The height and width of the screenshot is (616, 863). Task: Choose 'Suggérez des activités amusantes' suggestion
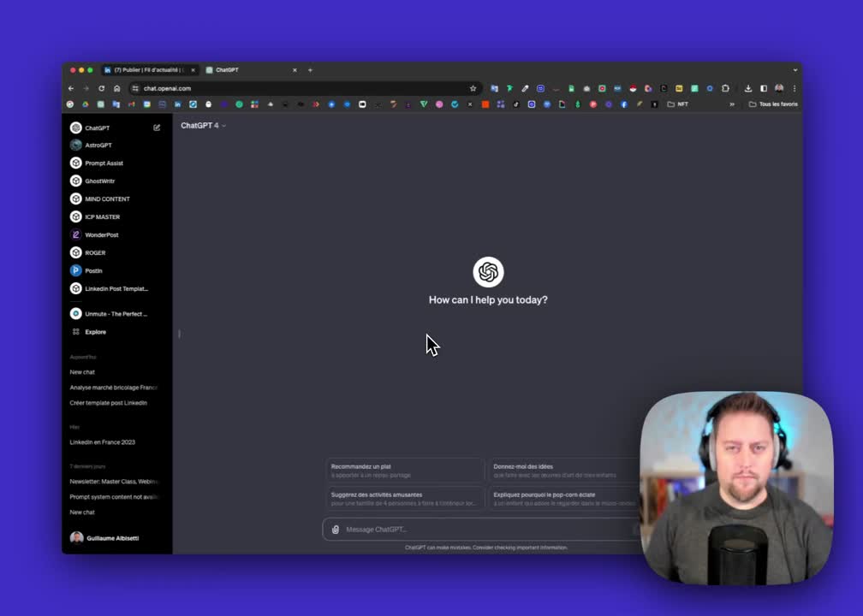click(x=404, y=499)
